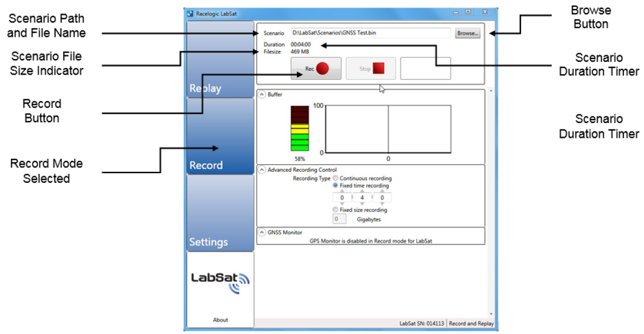644x334 pixels.
Task: Open the About page
Action: click(x=220, y=320)
